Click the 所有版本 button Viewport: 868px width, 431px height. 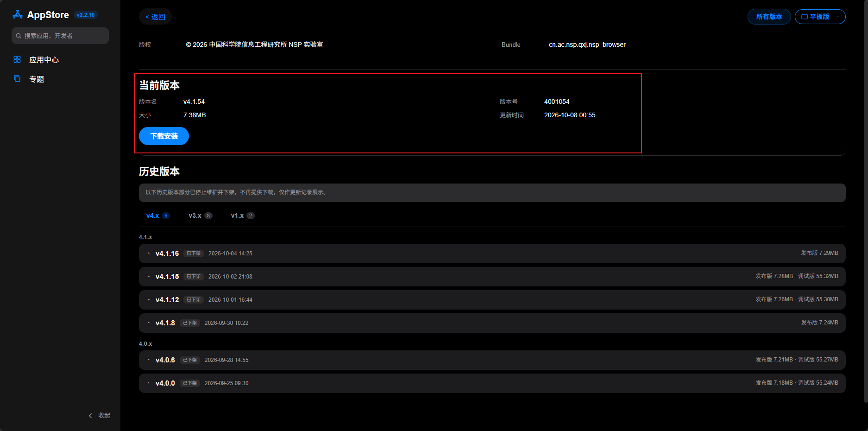coord(769,17)
